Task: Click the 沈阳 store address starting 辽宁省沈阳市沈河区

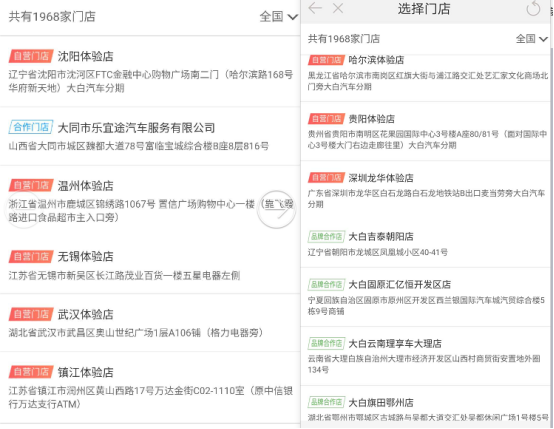Action: coord(151,81)
